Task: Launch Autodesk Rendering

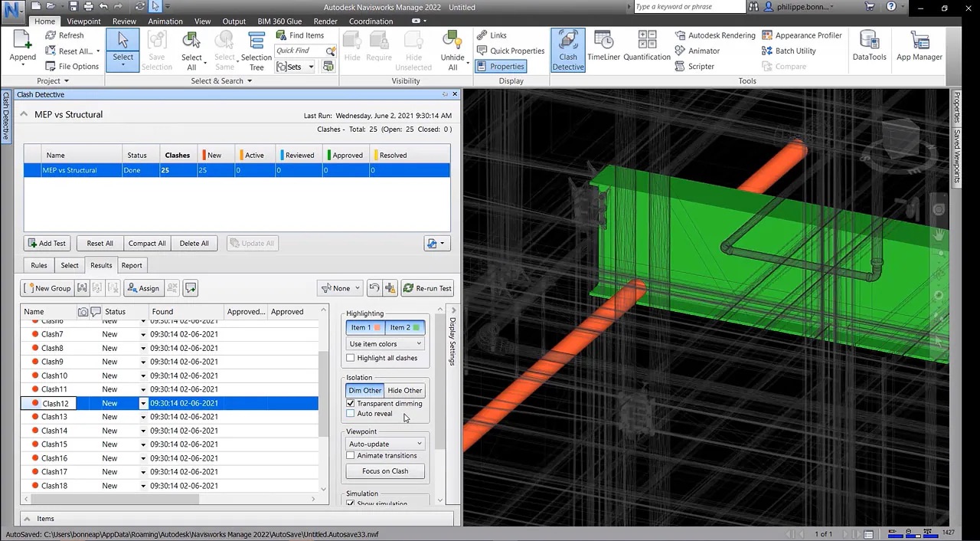Action: (x=715, y=34)
